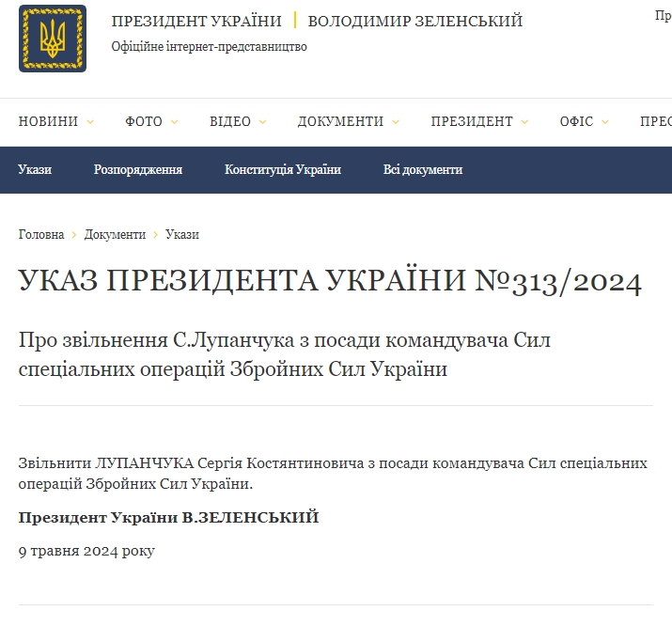
Task: Click the Ukrainian trident coat of arms logo
Action: point(53,39)
